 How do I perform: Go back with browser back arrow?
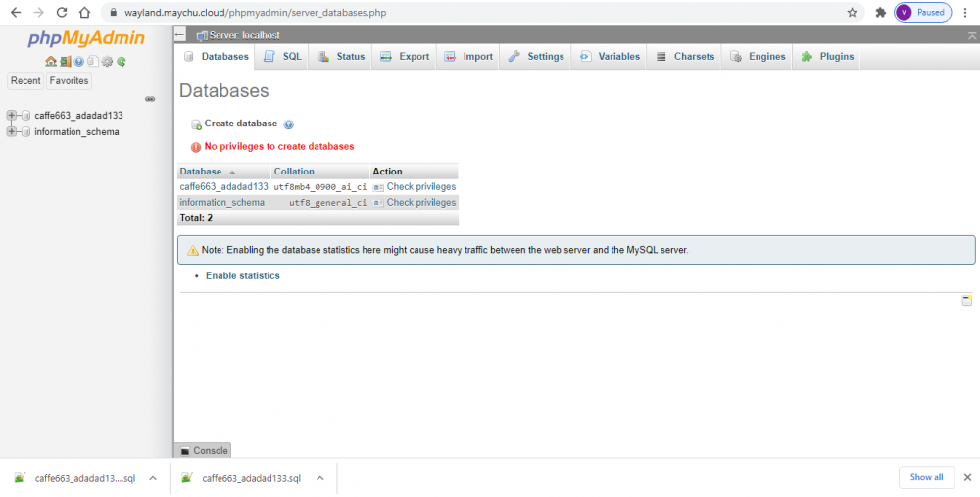point(16,13)
